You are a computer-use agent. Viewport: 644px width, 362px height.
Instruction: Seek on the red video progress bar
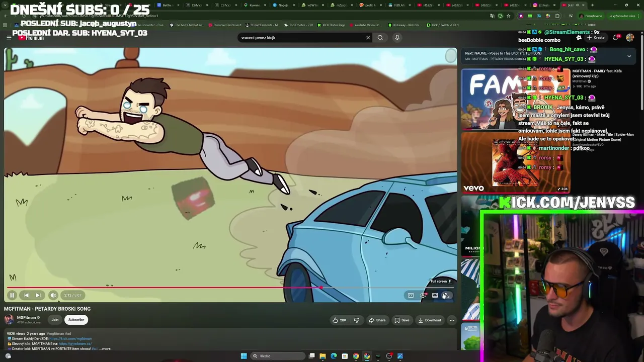point(230,288)
